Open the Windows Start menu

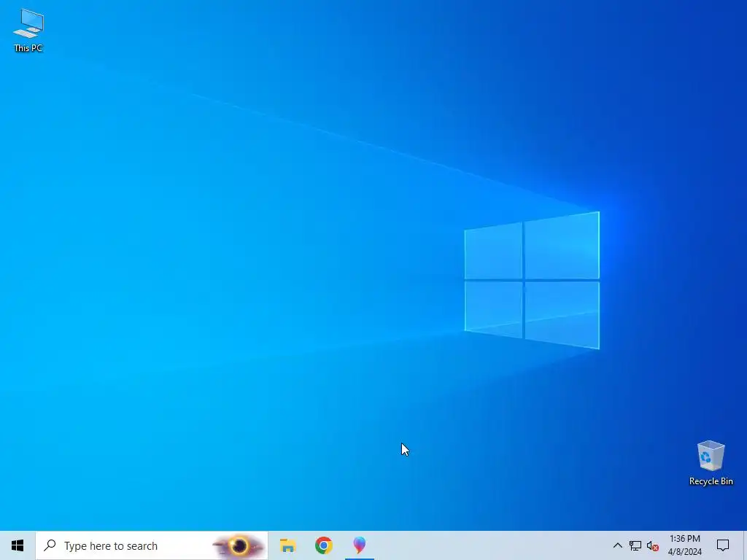click(x=18, y=545)
